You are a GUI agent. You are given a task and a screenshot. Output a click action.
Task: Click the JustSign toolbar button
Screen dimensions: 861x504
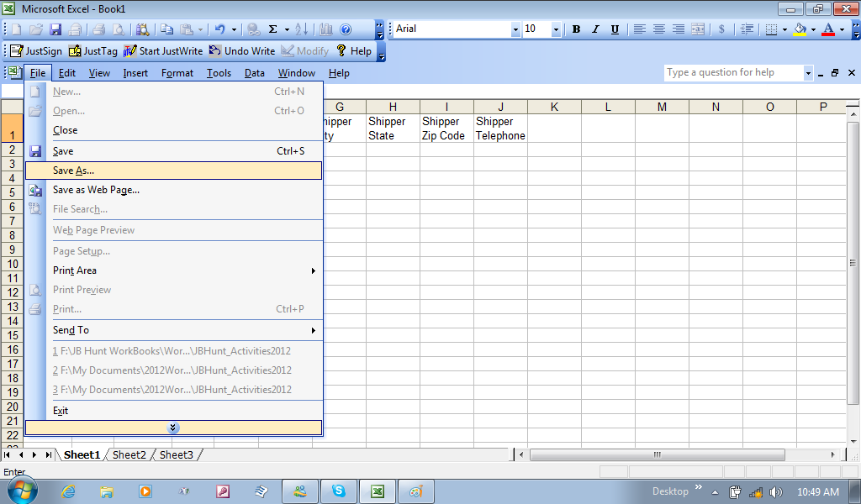coord(35,51)
